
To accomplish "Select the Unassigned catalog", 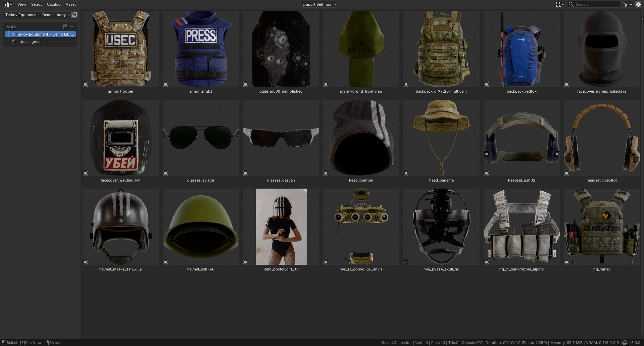I will point(30,42).
